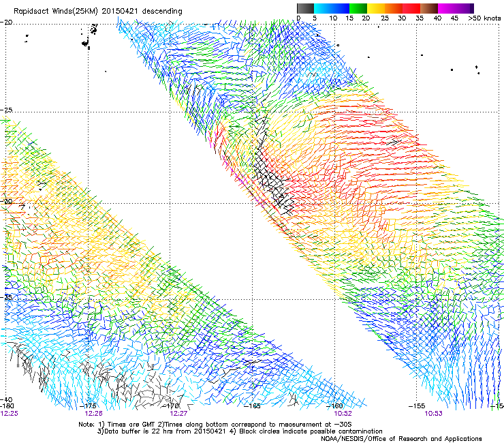Viewport: 504px width, 443px height.
Task: Click the time label 12:26
Action: tap(93, 414)
